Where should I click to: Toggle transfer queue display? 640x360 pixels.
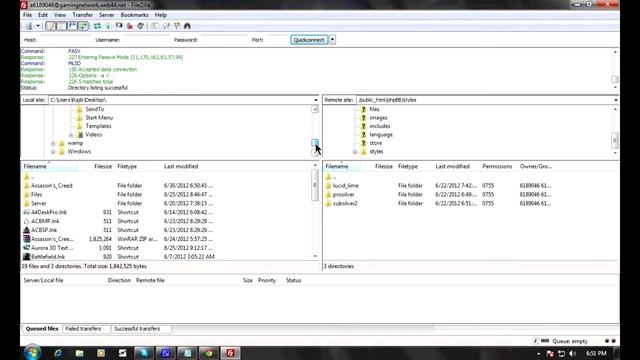coord(83,26)
